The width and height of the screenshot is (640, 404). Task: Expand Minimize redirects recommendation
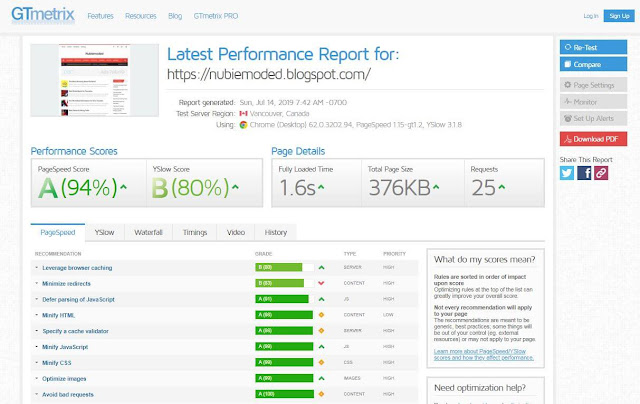66,284
